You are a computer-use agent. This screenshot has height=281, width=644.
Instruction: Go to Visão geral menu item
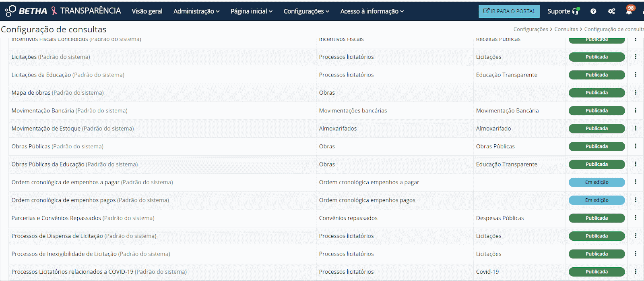pos(147,11)
